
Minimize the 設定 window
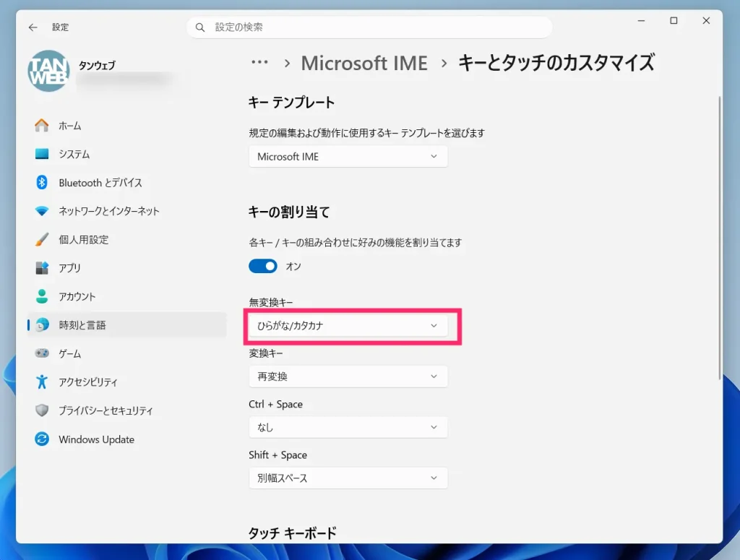click(641, 21)
